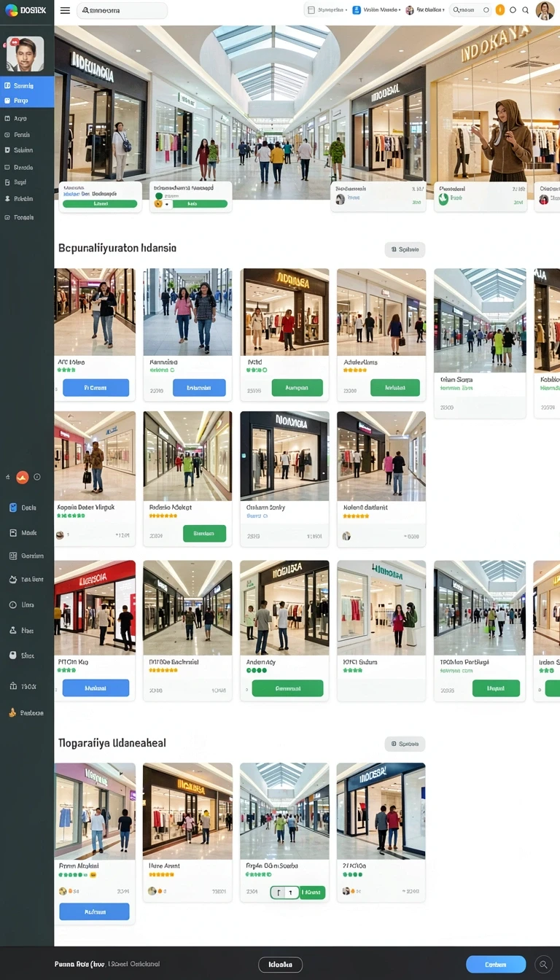The width and height of the screenshot is (560, 980).
Task: Click the green circular icon on the banner overlay card
Action: (x=443, y=198)
